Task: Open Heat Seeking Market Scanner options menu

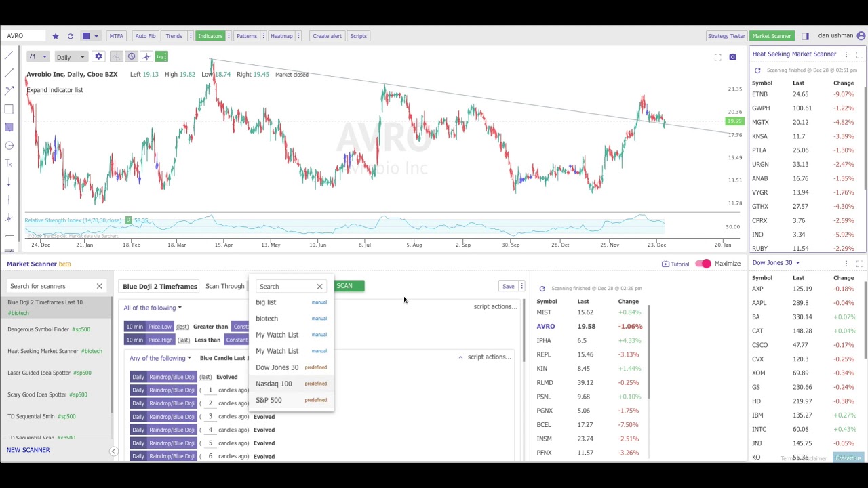Action: pos(846,54)
